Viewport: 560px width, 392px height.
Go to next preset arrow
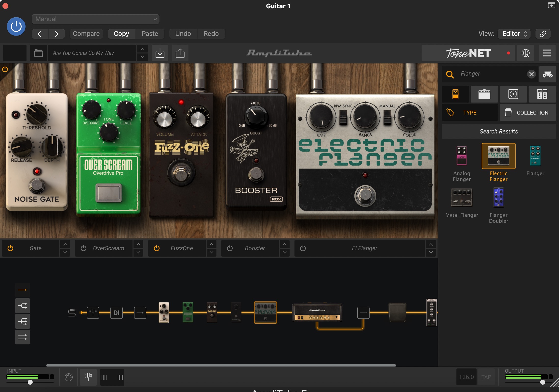(57, 34)
